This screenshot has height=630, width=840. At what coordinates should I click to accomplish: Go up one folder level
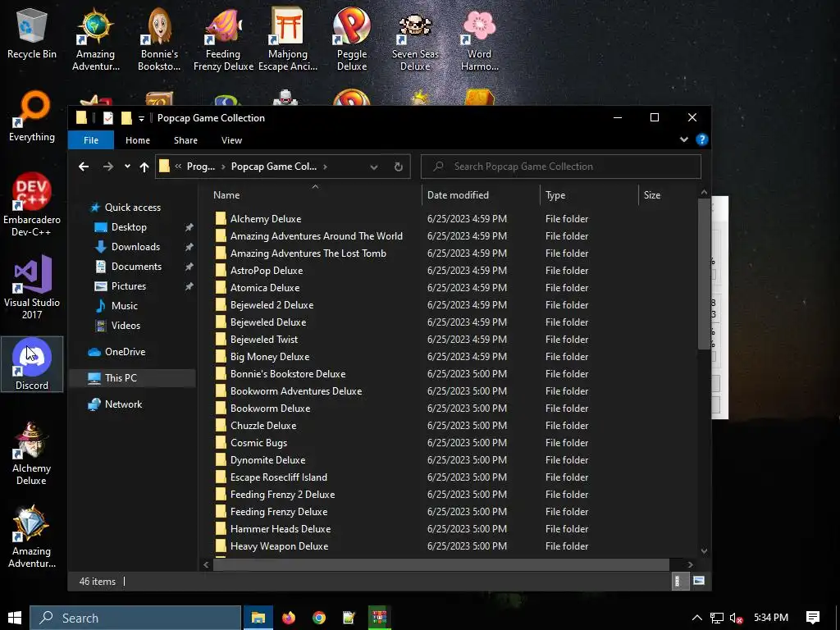[144, 167]
